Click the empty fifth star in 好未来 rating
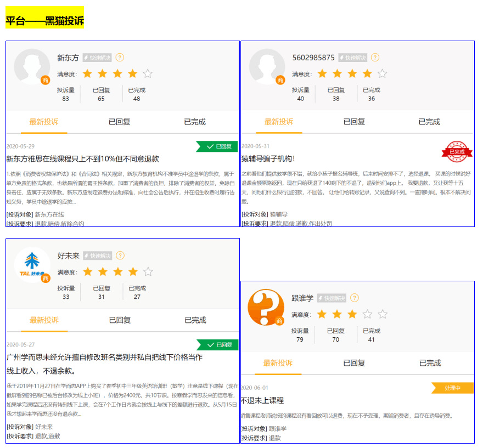Screen dimensions: 483x448 (x=148, y=272)
